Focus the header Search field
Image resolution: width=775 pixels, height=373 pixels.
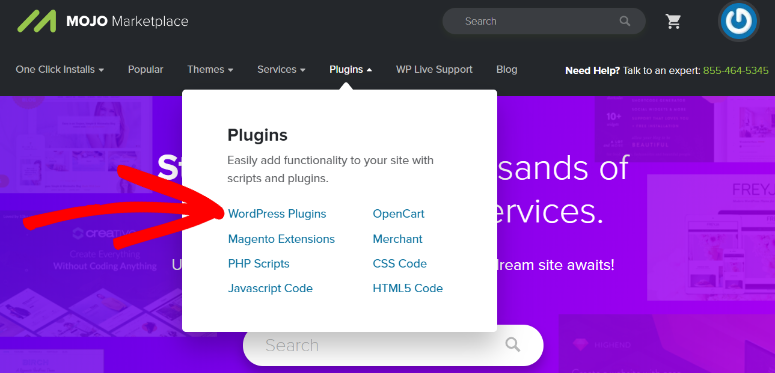click(x=544, y=21)
